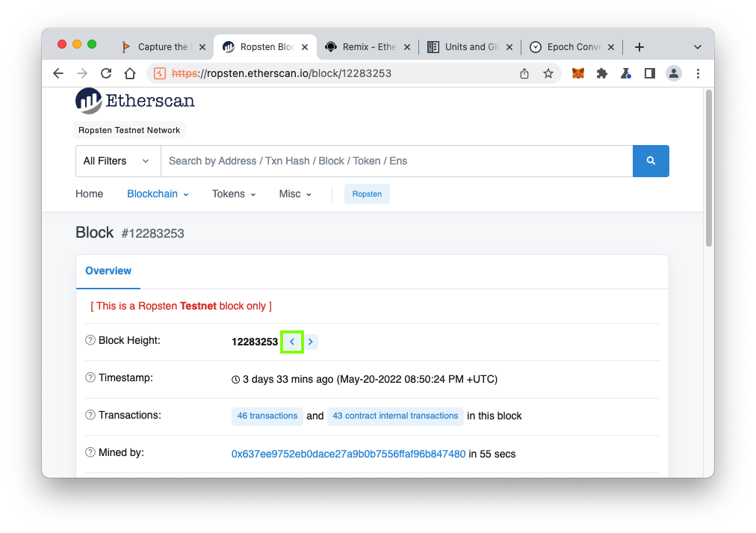Image resolution: width=756 pixels, height=533 pixels.
Task: Open the browser home page icon
Action: click(130, 73)
